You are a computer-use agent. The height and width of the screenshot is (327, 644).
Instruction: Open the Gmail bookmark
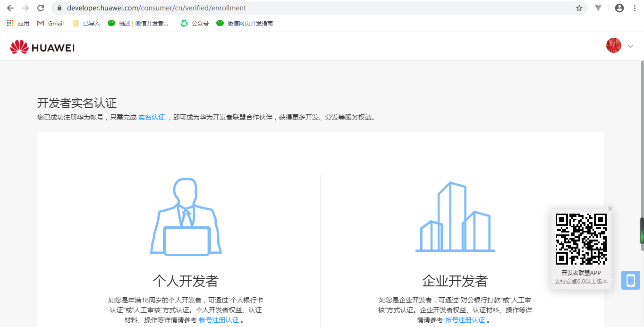tap(51, 23)
